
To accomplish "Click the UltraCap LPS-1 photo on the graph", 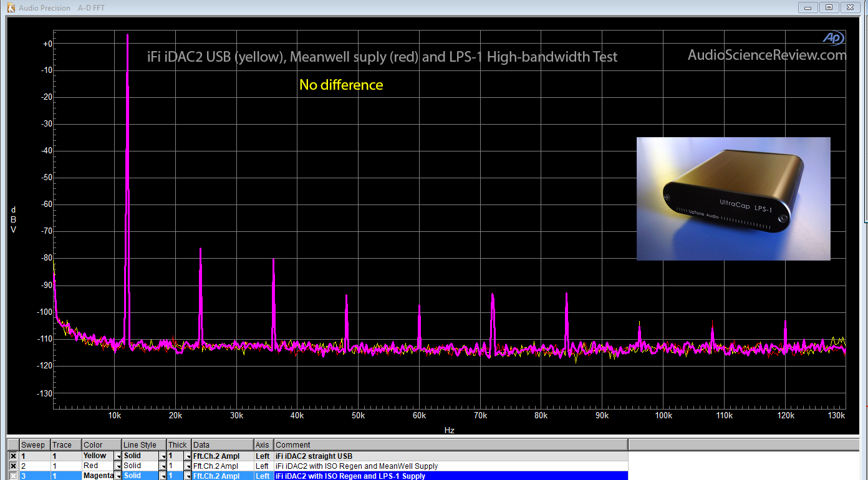I will [x=733, y=198].
